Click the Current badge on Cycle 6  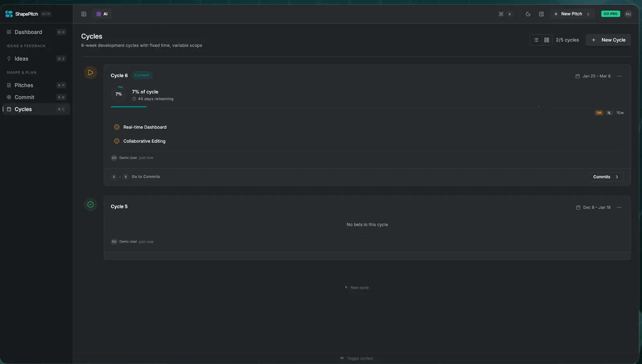[142, 75]
